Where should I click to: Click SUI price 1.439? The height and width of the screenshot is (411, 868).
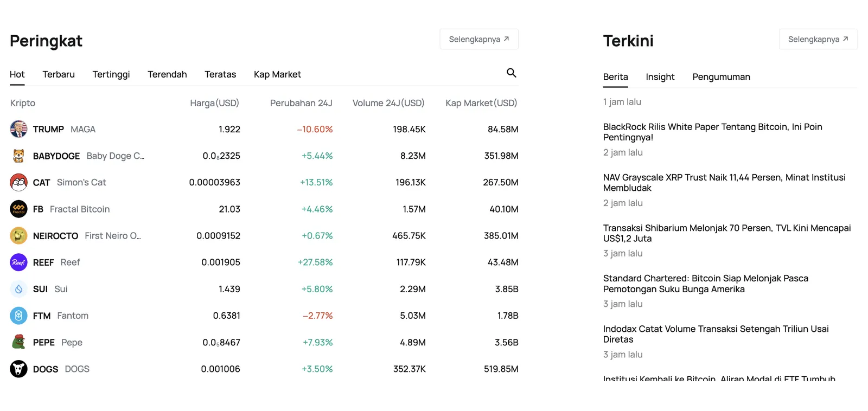tap(229, 289)
